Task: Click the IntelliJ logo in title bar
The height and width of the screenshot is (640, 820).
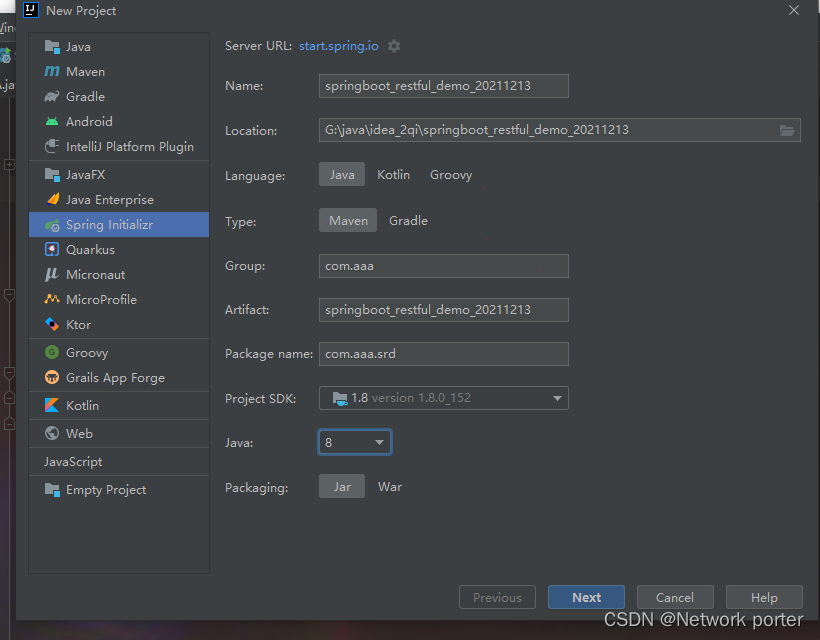Action: click(31, 10)
